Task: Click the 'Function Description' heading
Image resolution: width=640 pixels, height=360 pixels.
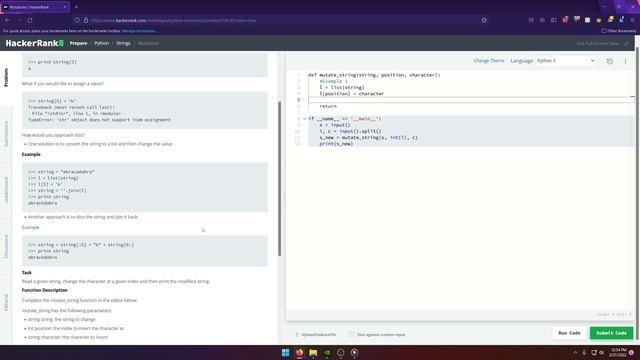Action: (44, 290)
